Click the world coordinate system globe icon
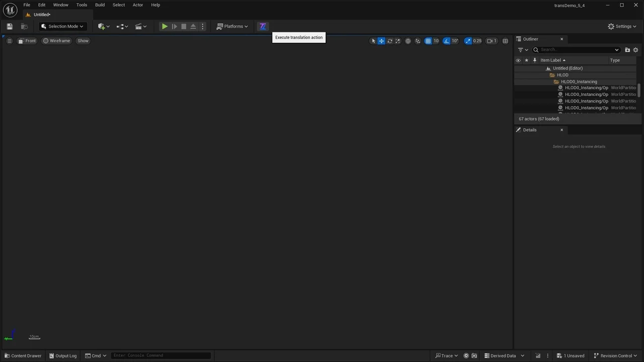This screenshot has width=644, height=362. tap(408, 41)
